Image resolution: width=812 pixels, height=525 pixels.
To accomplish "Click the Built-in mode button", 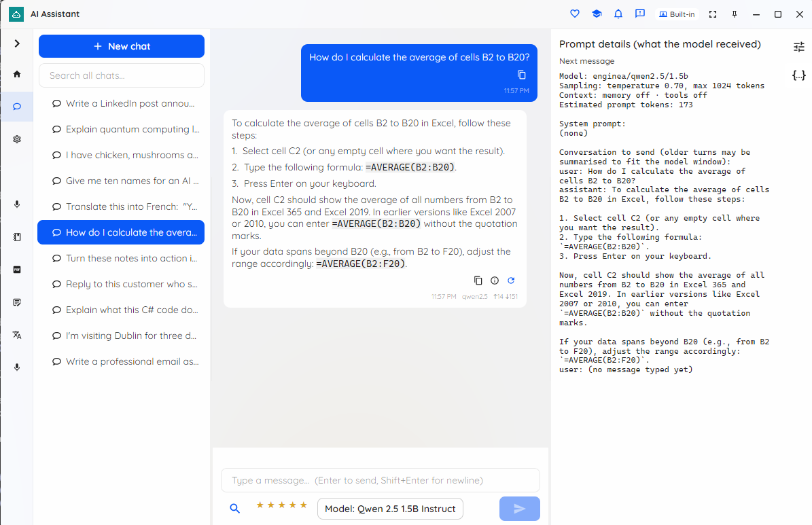I will 677,14.
